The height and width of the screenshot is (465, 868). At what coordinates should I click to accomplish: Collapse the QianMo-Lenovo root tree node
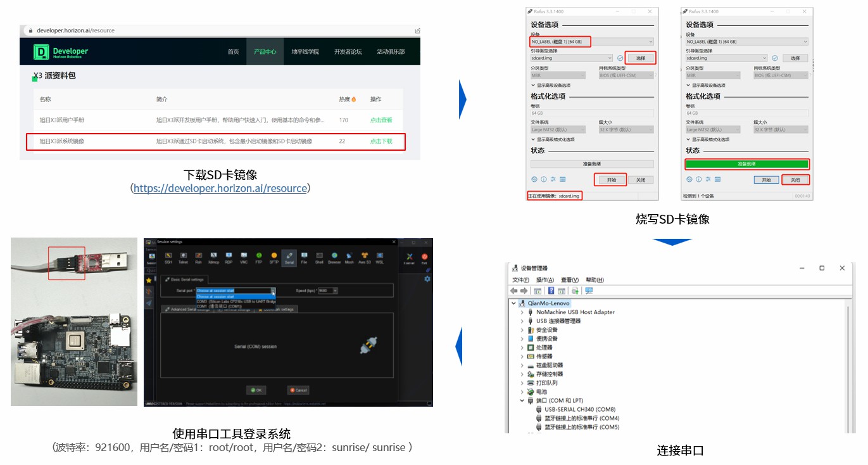(x=514, y=303)
